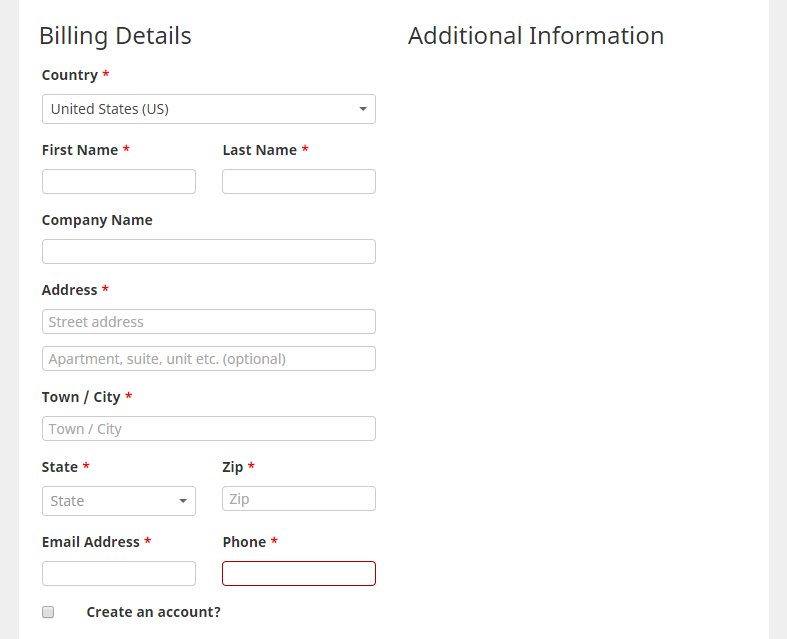
Task: Click the Town / City input box
Action: pos(209,429)
